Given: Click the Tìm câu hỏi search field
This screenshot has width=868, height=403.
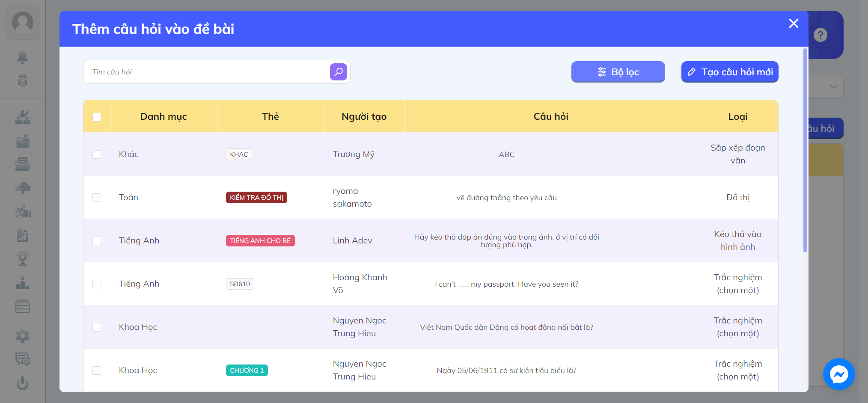Looking at the screenshot, I should tap(206, 72).
